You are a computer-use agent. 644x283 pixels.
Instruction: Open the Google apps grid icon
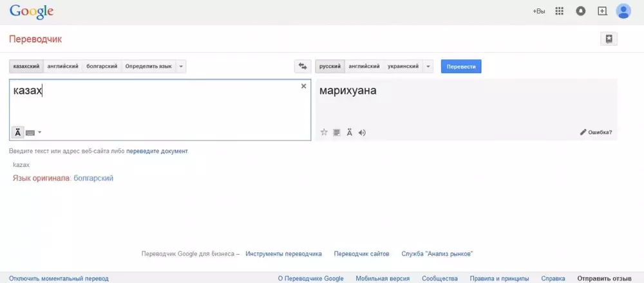tap(560, 11)
